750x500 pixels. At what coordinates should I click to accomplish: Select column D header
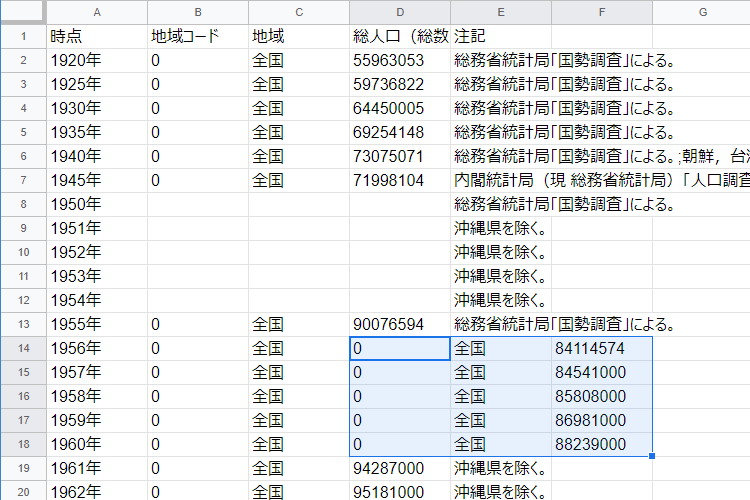(x=400, y=12)
